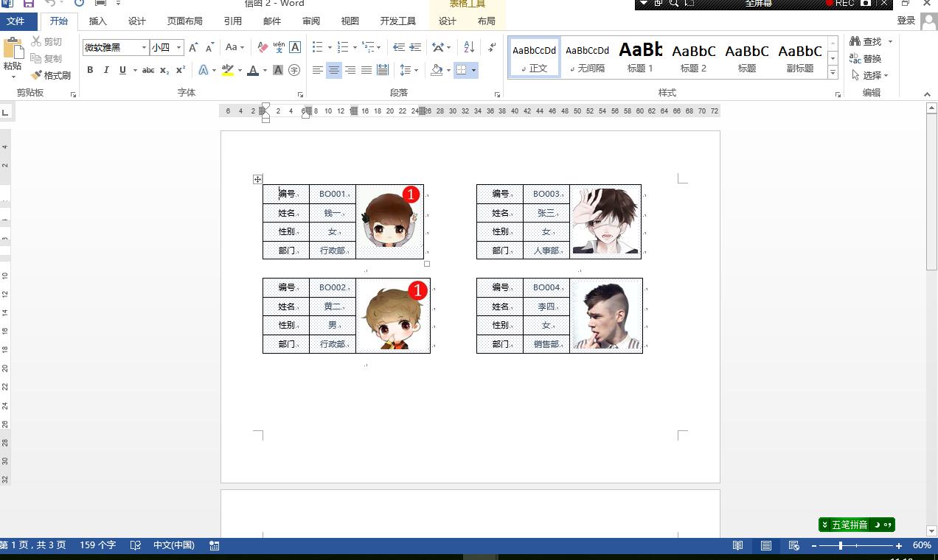Insert enclosed character icon

(294, 70)
